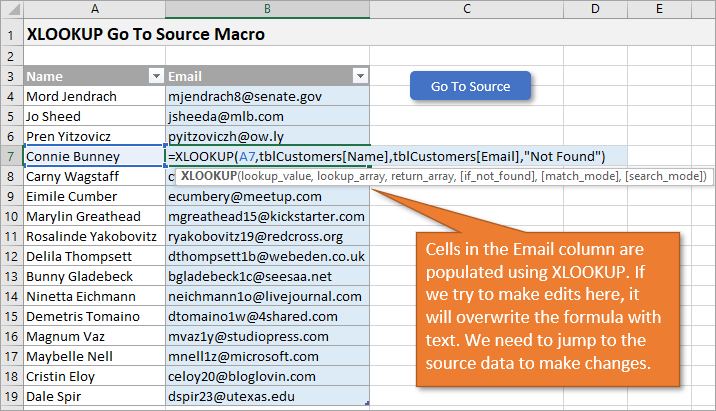Image resolution: width=716 pixels, height=411 pixels.
Task: Select the Connie Bunney name cell
Action: pyautogui.click(x=93, y=156)
